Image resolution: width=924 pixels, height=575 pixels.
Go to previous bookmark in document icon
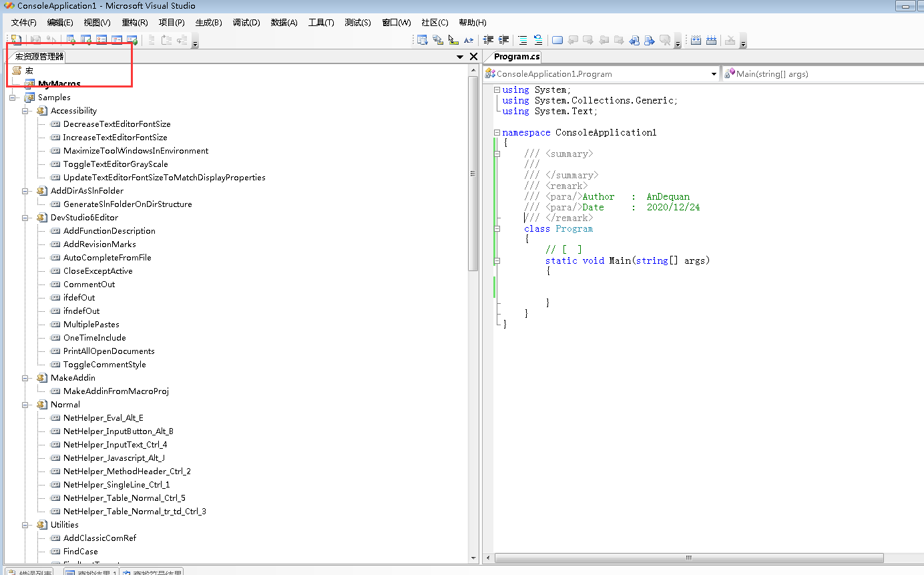pyautogui.click(x=634, y=40)
